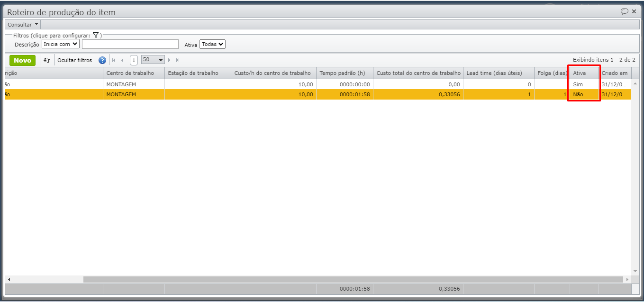Click the 0,00 custo total cell

coord(418,84)
